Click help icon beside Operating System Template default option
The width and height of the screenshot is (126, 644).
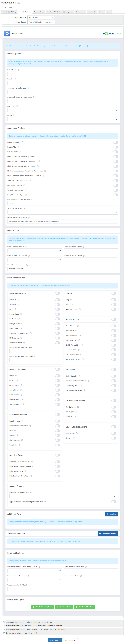pyautogui.click(x=28, y=88)
